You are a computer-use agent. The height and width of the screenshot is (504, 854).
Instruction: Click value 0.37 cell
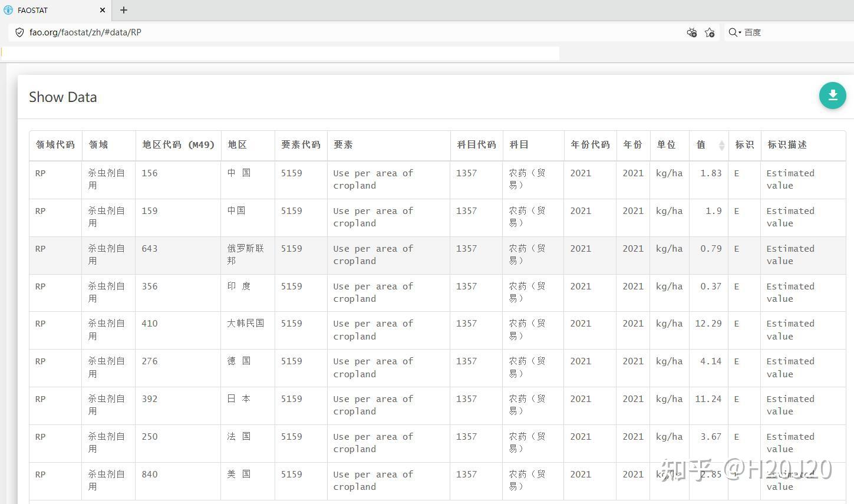click(x=709, y=293)
